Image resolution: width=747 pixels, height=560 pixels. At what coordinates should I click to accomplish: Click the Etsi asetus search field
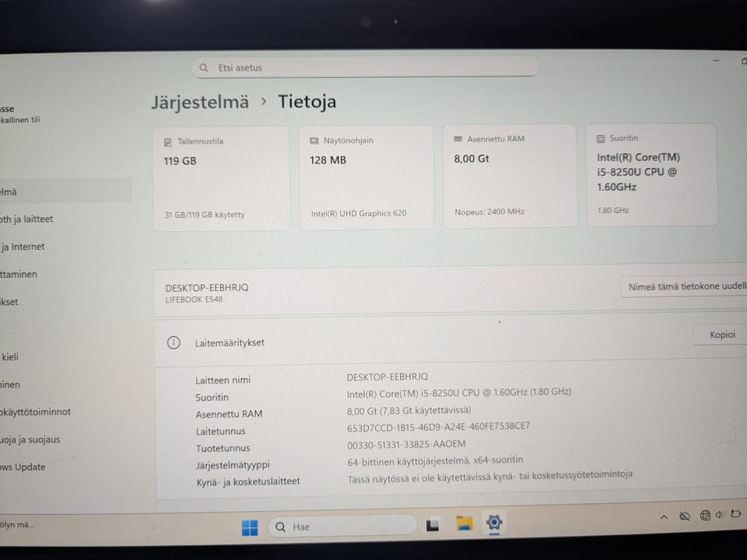click(365, 67)
